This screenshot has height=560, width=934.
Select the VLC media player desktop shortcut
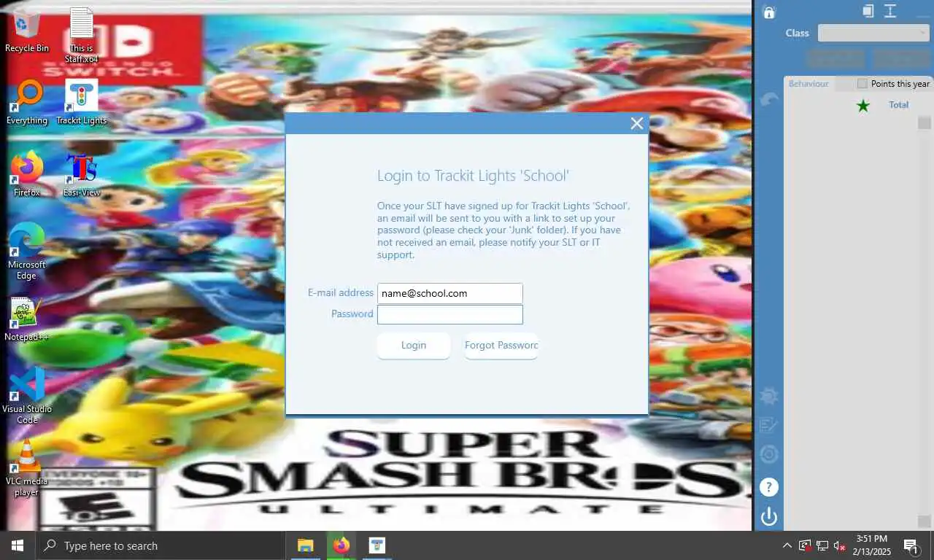27,469
